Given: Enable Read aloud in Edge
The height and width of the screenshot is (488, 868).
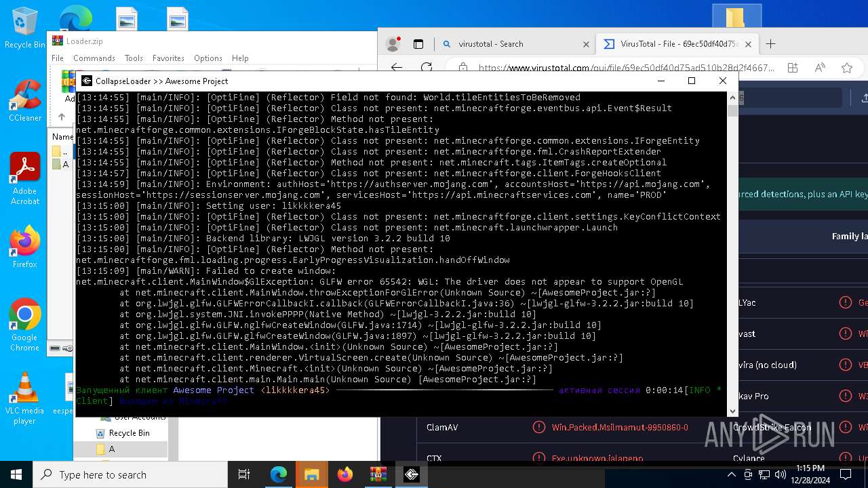Looking at the screenshot, I should (x=820, y=68).
